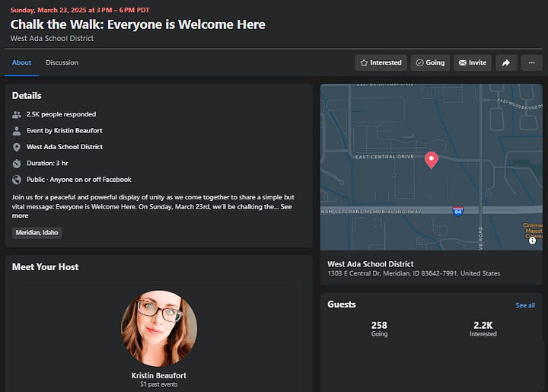Viewport: 548px width, 392px height.
Task: Share the event with the arrow button
Action: [506, 63]
